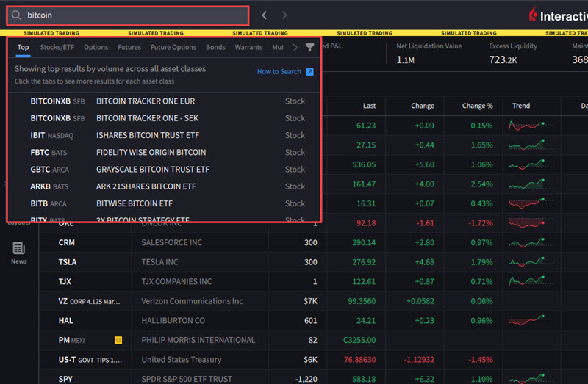Click the magnifying glass search icon
Image resolution: width=588 pixels, height=384 pixels.
pyautogui.click(x=16, y=15)
